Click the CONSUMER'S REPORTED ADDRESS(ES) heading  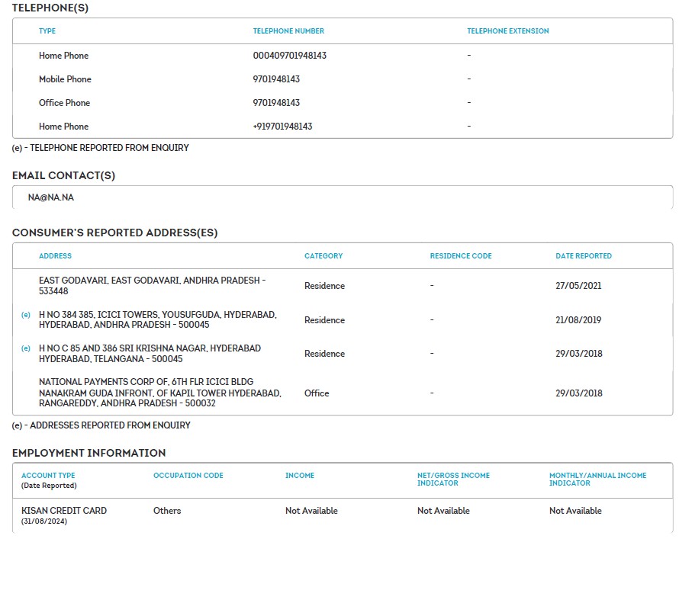114,233
